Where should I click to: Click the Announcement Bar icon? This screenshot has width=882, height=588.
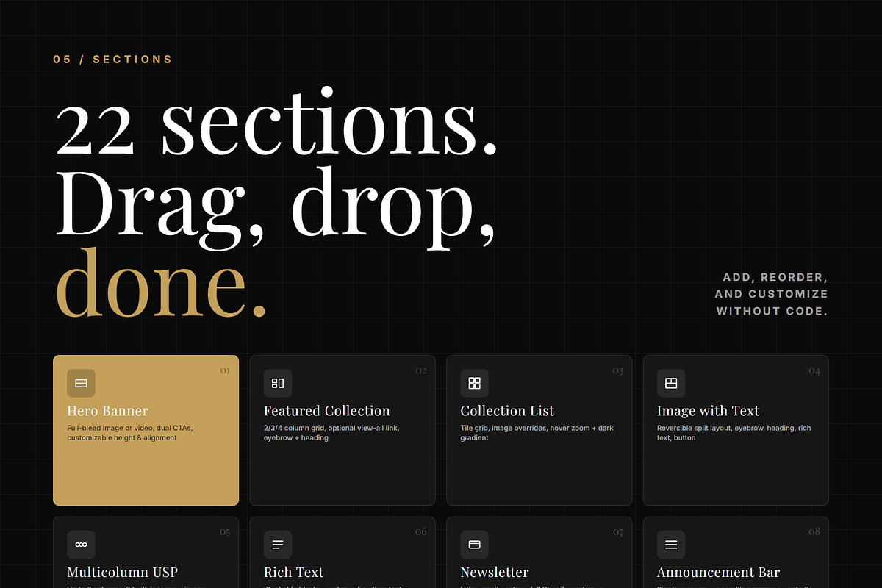pyautogui.click(x=671, y=545)
